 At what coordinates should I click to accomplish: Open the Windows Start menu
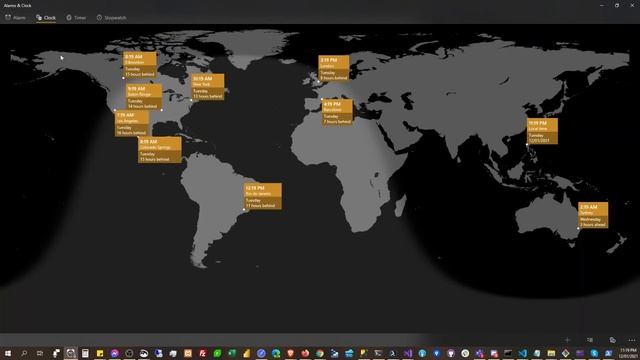click(x=8, y=353)
